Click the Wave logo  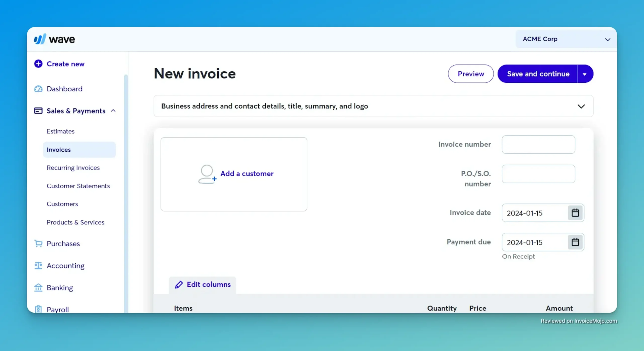tap(54, 39)
